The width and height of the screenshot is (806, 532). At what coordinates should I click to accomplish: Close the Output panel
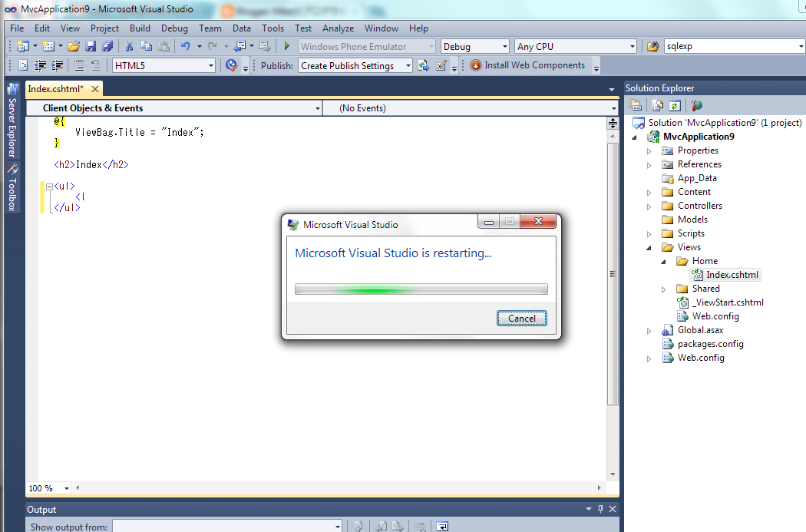(x=613, y=509)
